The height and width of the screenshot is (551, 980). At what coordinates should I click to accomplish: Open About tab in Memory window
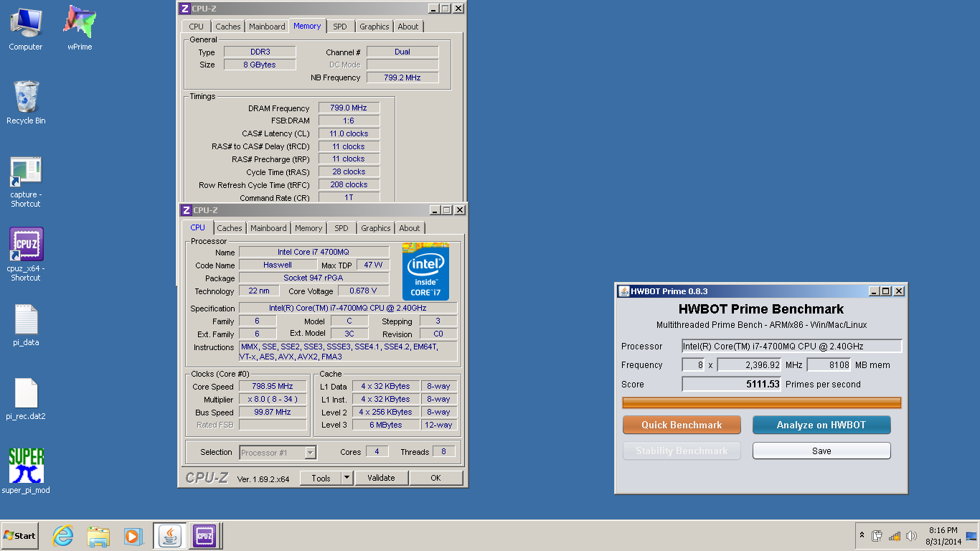tap(408, 27)
